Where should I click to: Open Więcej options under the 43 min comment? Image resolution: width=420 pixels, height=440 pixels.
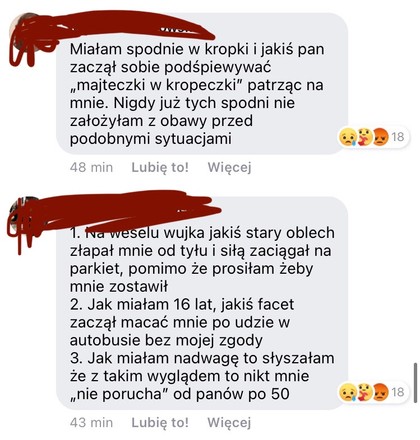[x=229, y=423]
